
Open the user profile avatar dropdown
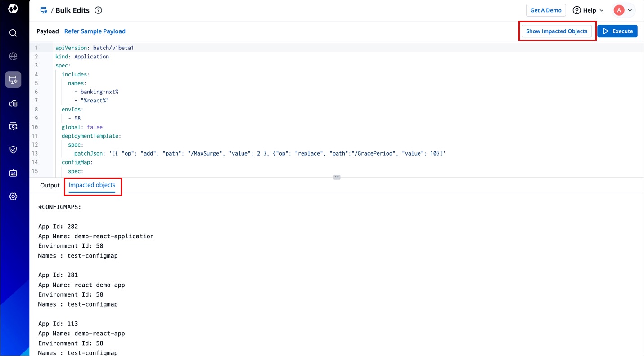[623, 10]
